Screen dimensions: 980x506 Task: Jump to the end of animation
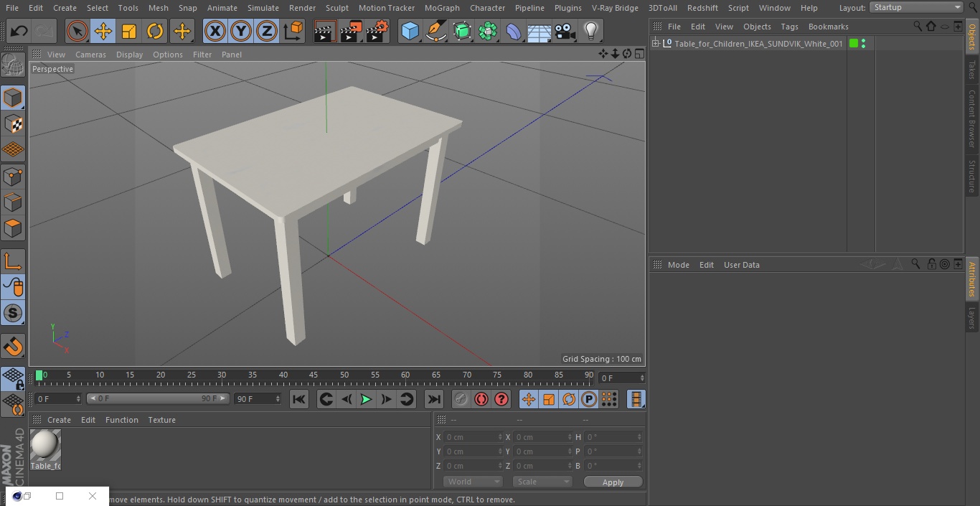[434, 399]
